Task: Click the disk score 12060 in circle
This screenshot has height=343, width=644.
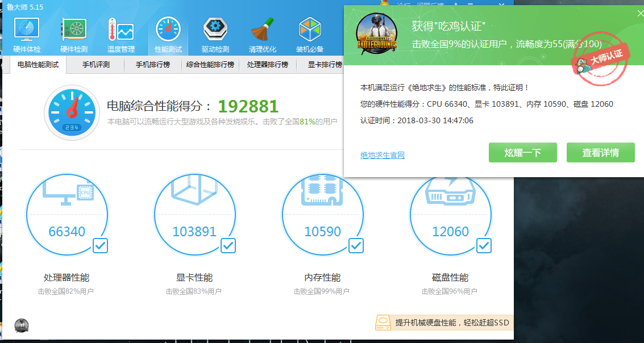Action: coord(450,231)
